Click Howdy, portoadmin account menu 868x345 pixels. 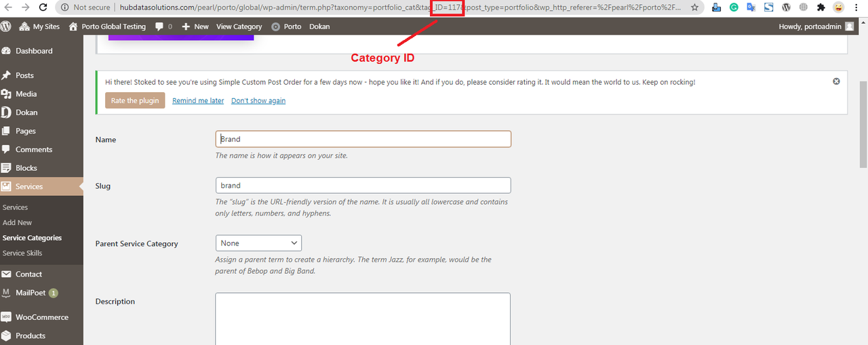pyautogui.click(x=818, y=26)
